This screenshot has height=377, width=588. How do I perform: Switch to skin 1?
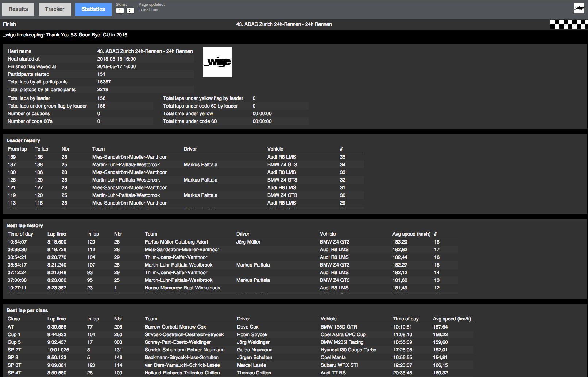(120, 11)
